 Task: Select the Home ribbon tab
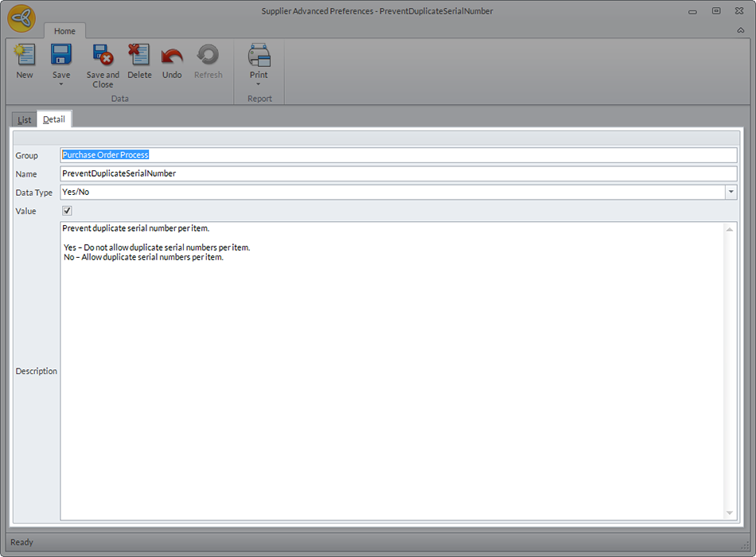pos(64,31)
